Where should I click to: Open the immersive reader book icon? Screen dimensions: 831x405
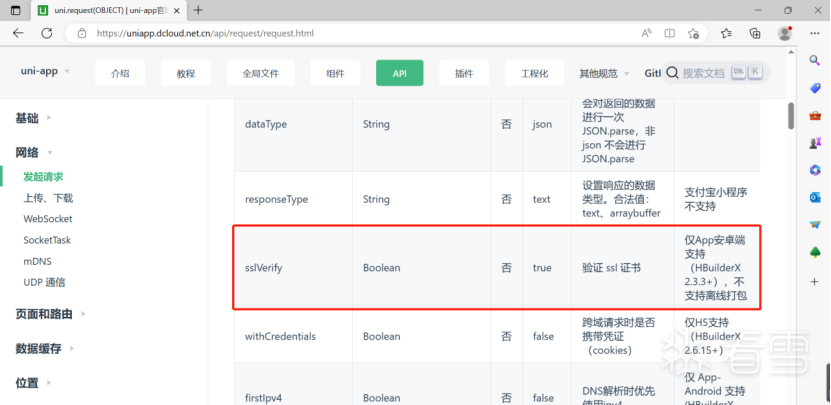tap(670, 33)
